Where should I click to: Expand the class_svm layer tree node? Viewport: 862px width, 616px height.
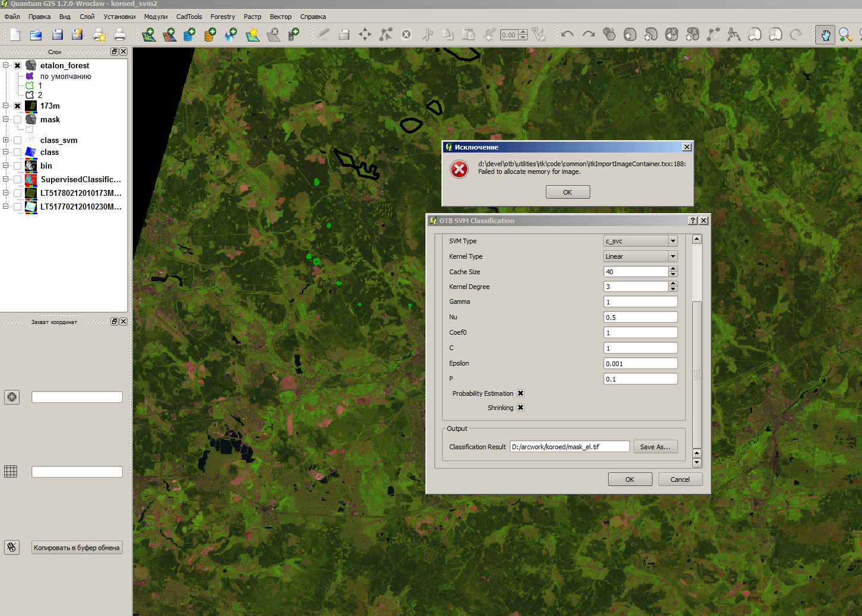click(x=6, y=141)
